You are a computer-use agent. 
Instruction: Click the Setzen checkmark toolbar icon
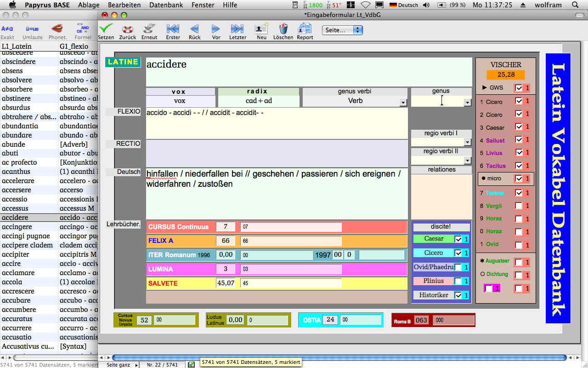pyautogui.click(x=106, y=28)
